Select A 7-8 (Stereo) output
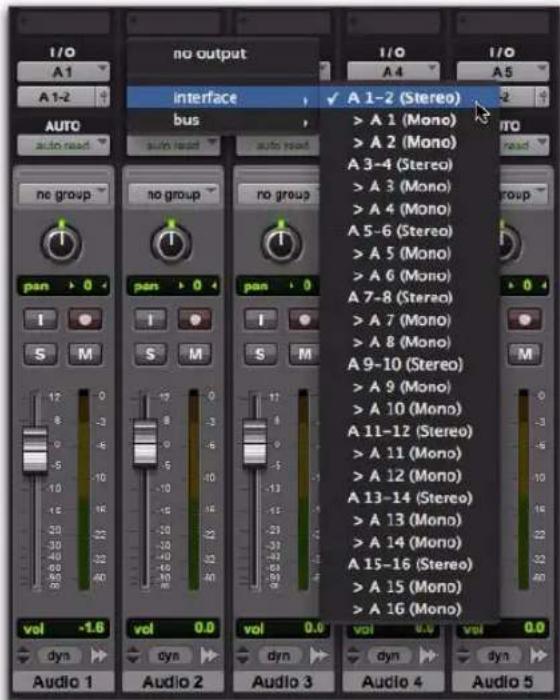The image size is (560, 700). pos(409,297)
